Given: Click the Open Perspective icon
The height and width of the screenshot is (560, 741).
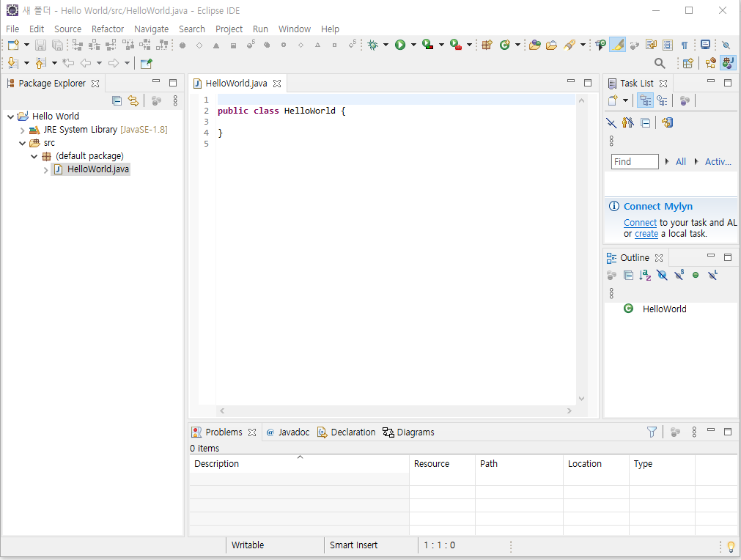Looking at the screenshot, I should (688, 63).
